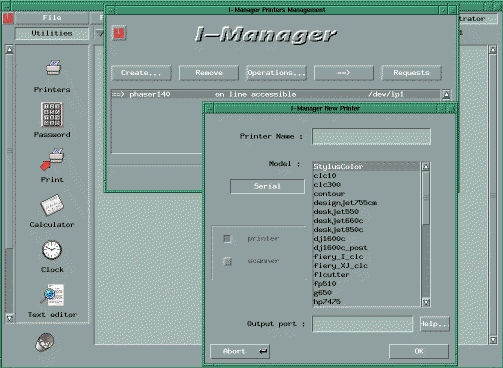Screen dimensions: 503x368
Task: Click the Help... button
Action: pyautogui.click(x=435, y=324)
